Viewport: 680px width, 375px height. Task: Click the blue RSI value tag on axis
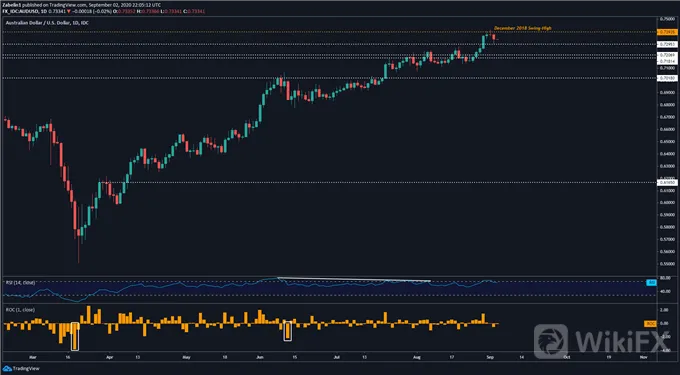(x=651, y=283)
